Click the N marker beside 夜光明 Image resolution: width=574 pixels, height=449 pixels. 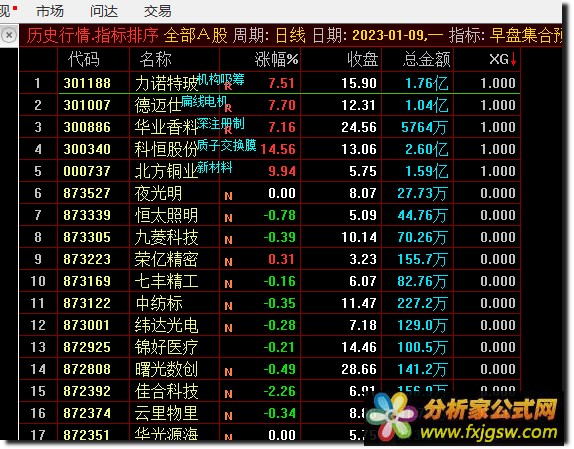[228, 196]
